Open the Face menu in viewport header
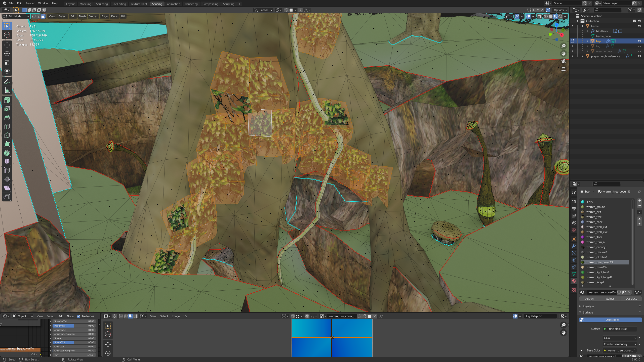 pos(114,16)
